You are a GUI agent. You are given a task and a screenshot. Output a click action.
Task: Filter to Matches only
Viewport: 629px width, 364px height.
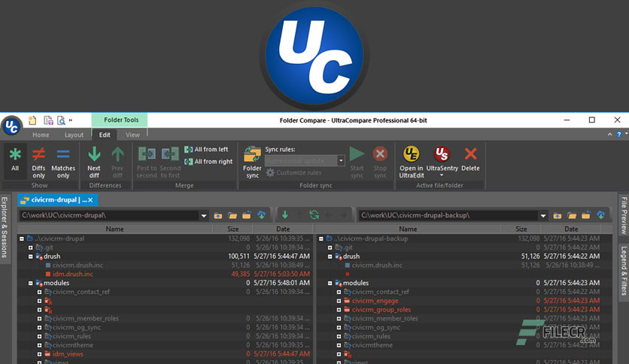coord(63,161)
